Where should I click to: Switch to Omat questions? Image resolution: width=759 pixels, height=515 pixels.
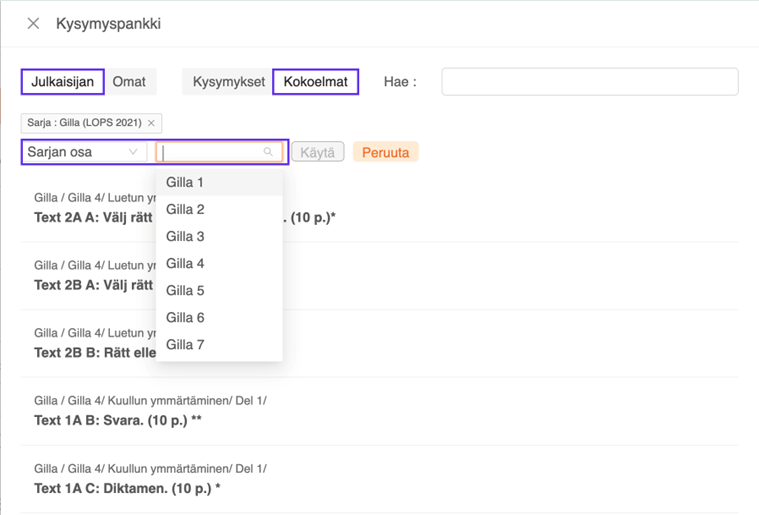pyautogui.click(x=130, y=82)
